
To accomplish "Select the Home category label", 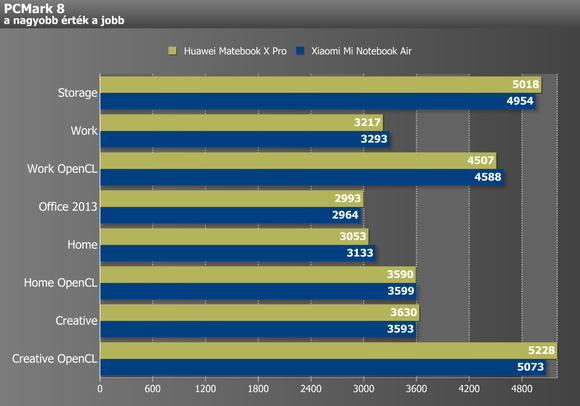I will [82, 245].
